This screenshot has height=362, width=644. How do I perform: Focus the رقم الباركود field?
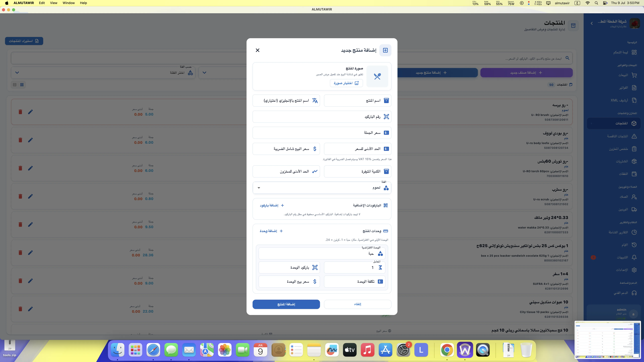(x=322, y=117)
